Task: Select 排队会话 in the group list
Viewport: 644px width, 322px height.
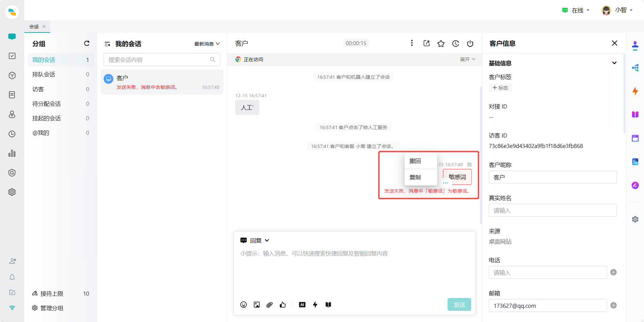Action: (x=44, y=74)
